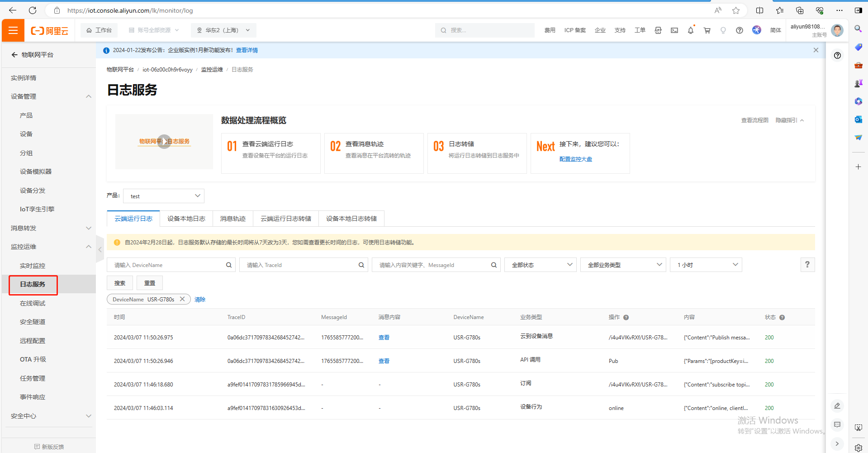Open the 产品 test dropdown
The image size is (868, 453).
coord(164,196)
